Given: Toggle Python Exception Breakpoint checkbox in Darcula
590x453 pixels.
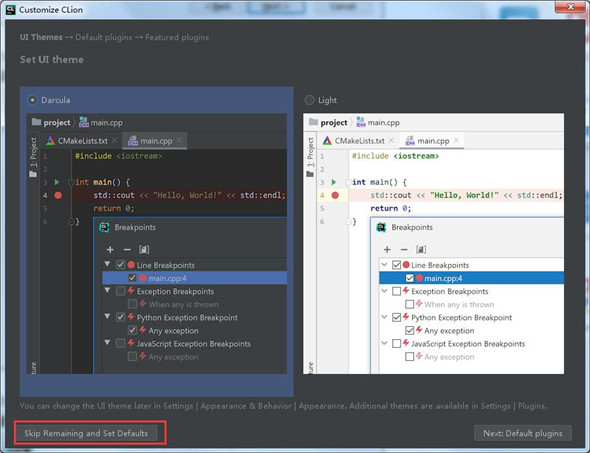Looking at the screenshot, I should [120, 317].
